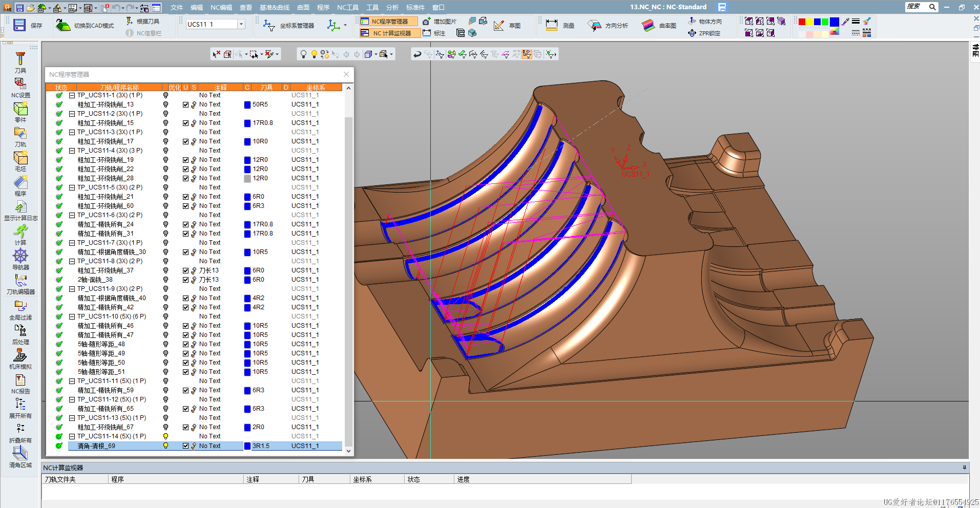980x508 pixels.
Task: Open the 导航器 navigator
Action: [x=20, y=260]
